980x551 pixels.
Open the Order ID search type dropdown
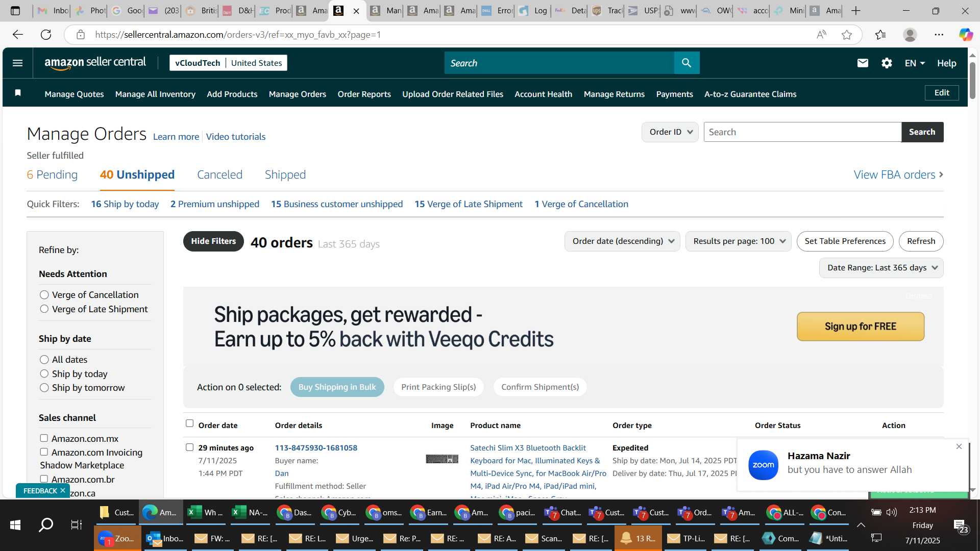click(x=670, y=132)
